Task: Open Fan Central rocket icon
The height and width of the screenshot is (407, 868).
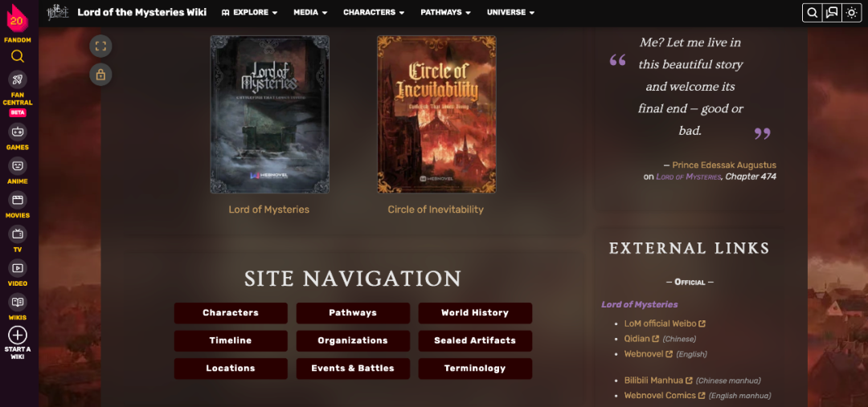Action: tap(17, 79)
